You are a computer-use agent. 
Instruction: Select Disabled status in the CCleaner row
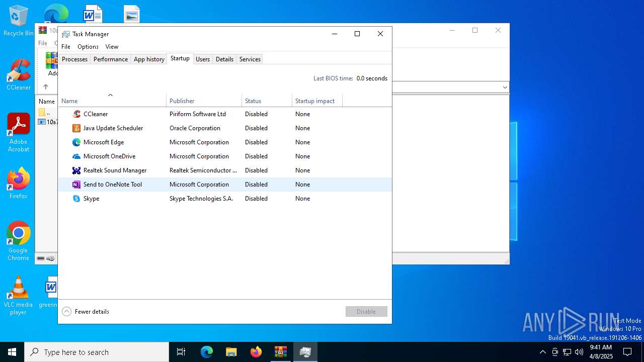(x=256, y=114)
